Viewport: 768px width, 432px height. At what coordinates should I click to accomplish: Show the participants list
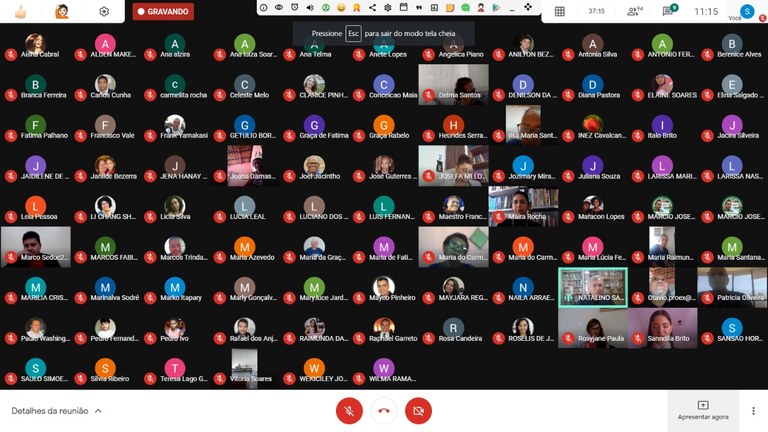pos(632,11)
